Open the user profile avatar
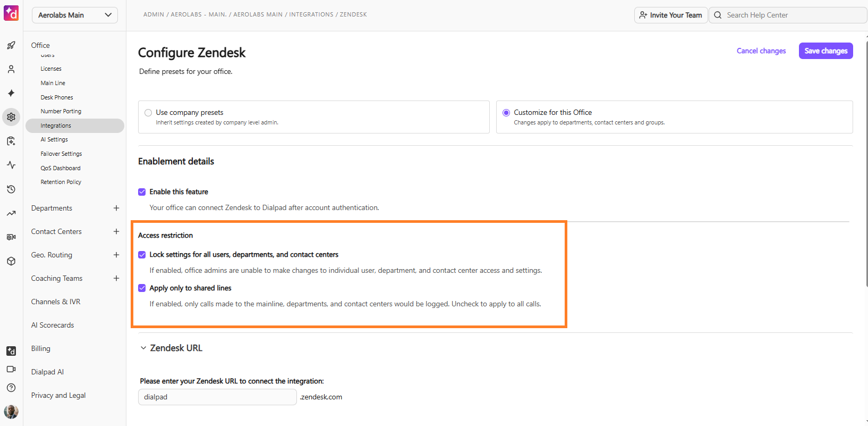Image resolution: width=868 pixels, height=426 pixels. pyautogui.click(x=11, y=411)
